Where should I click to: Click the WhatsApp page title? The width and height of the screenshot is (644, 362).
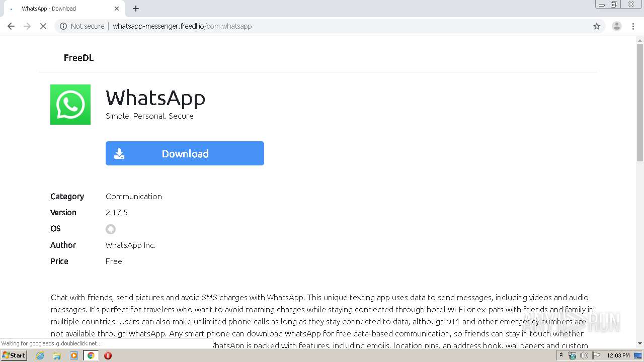coord(155,98)
